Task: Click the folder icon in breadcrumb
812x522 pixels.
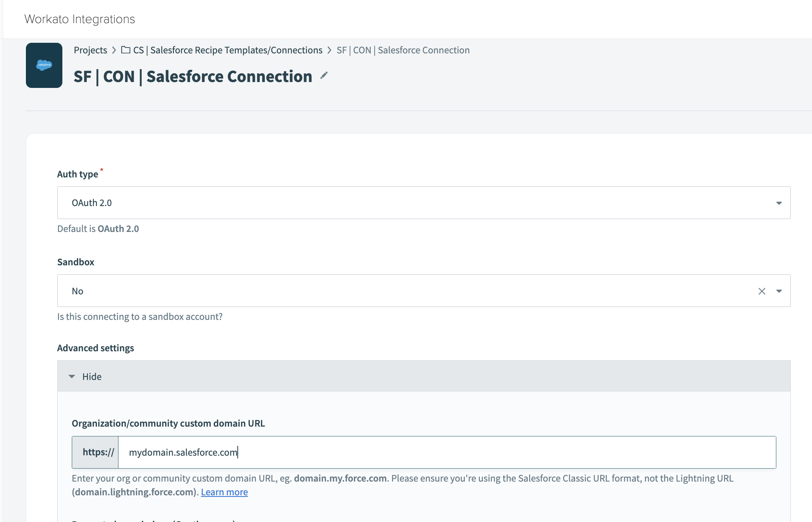Action: coord(126,50)
